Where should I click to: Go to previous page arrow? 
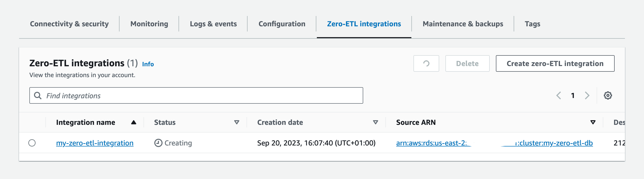click(x=558, y=95)
